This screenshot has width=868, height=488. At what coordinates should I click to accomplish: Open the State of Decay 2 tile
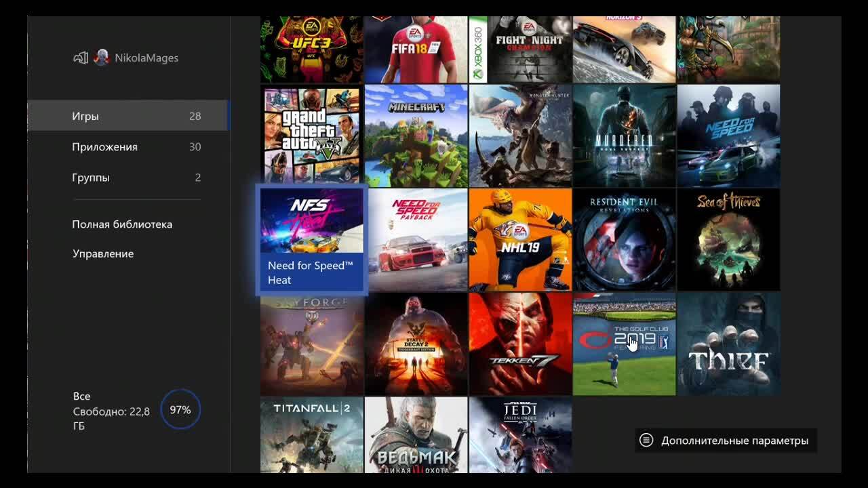pyautogui.click(x=416, y=344)
